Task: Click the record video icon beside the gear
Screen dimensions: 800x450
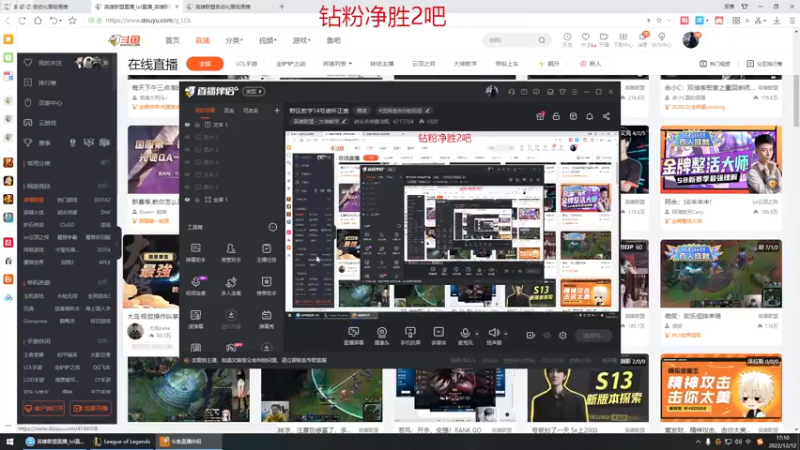Action: click(531, 335)
